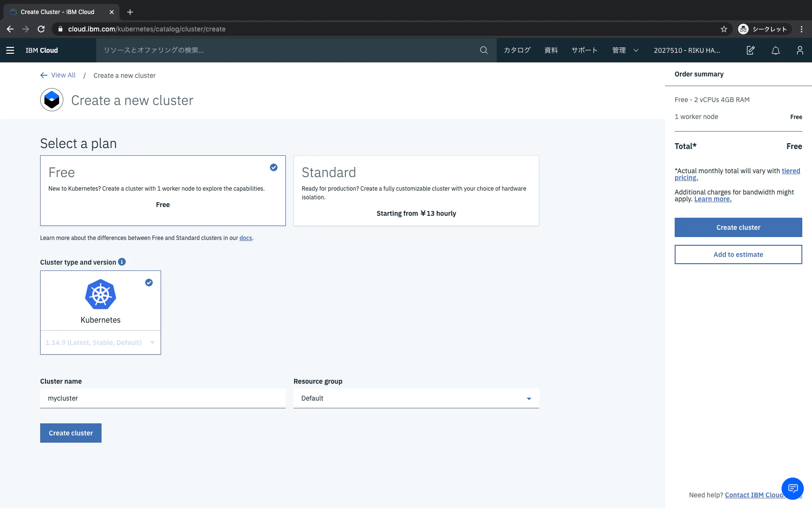This screenshot has height=508, width=812.
Task: Click Create cluster below the Cluster name
Action: pos(71,433)
